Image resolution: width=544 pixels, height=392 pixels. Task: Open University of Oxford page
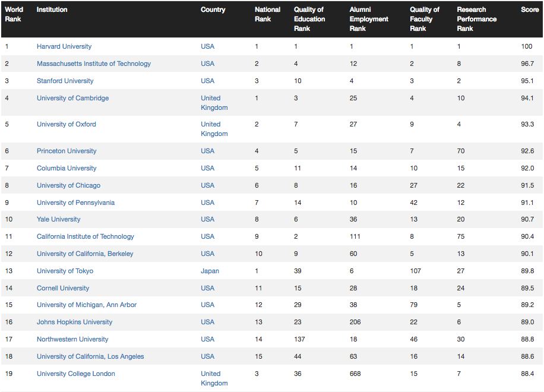pyautogui.click(x=67, y=124)
